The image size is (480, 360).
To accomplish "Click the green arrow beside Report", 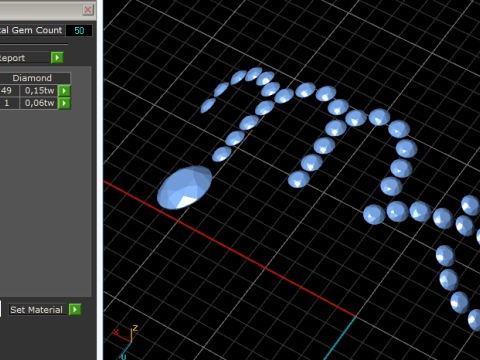I will coord(57,58).
